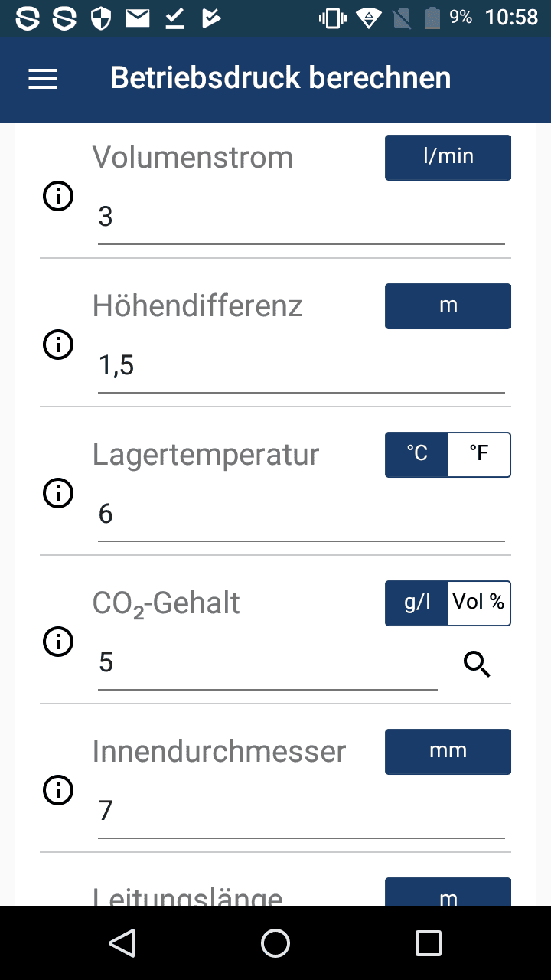Image resolution: width=551 pixels, height=980 pixels.
Task: Tap the CO2-Gehalt search magnifier icon
Action: (477, 665)
